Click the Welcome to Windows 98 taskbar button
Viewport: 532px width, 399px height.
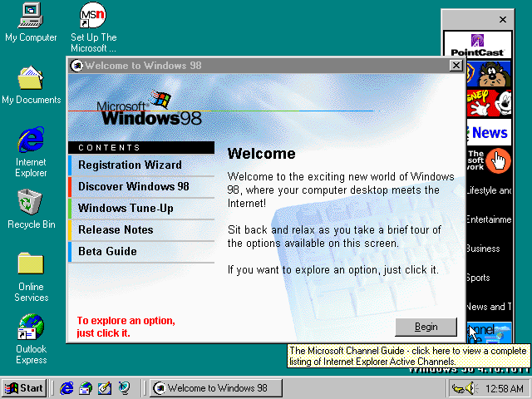[216, 388]
